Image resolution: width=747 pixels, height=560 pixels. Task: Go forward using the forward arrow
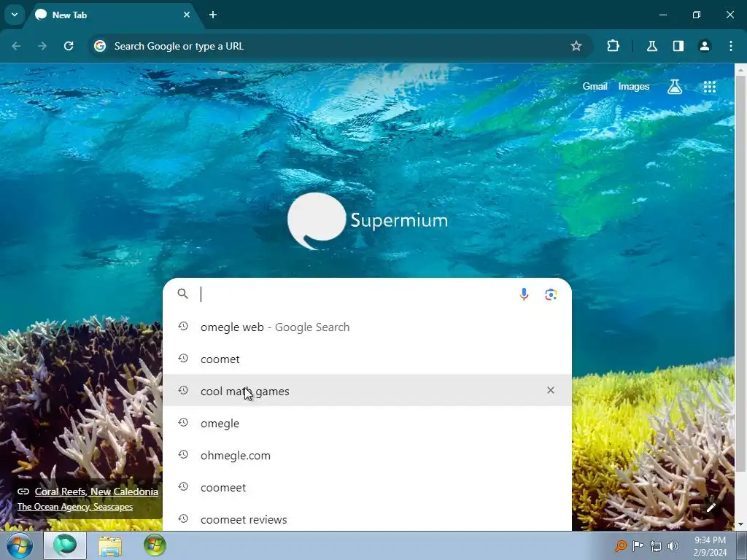[42, 46]
